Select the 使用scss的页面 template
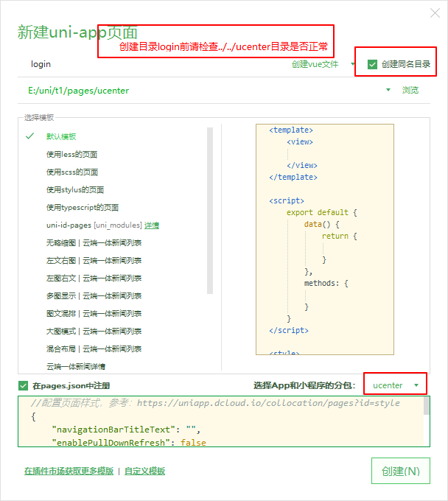 click(x=72, y=172)
